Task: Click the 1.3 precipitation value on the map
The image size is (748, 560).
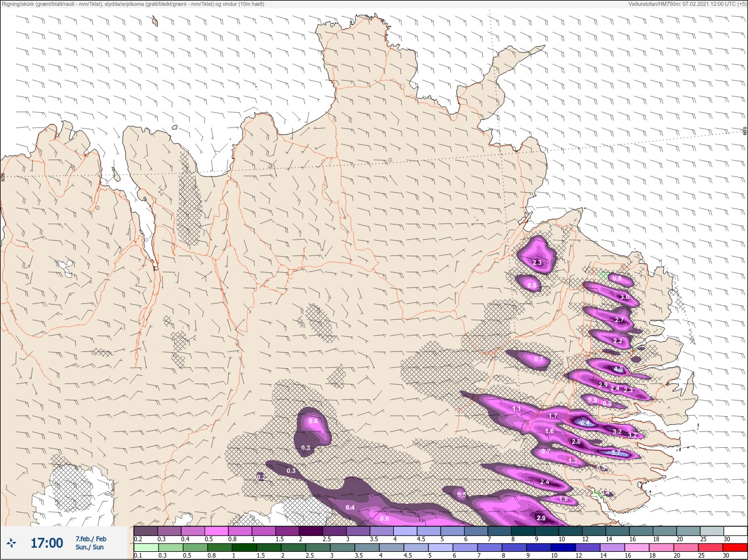Action: point(573,461)
